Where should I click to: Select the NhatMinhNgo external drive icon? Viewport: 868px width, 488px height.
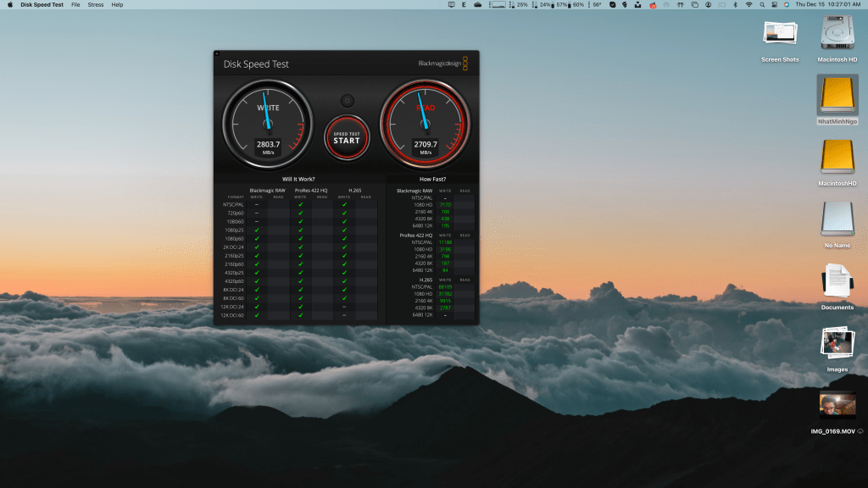837,96
